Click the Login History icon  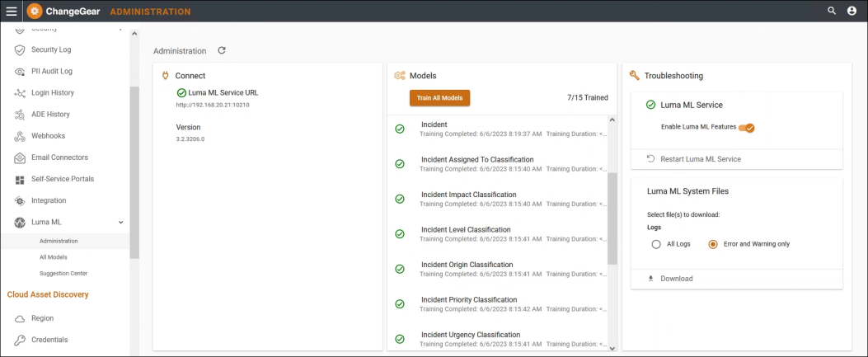click(20, 93)
